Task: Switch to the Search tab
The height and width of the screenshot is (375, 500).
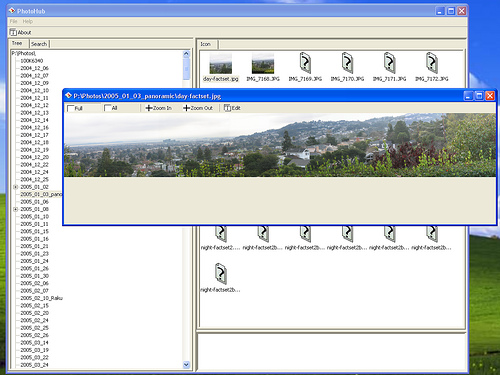Action: pos(39,44)
